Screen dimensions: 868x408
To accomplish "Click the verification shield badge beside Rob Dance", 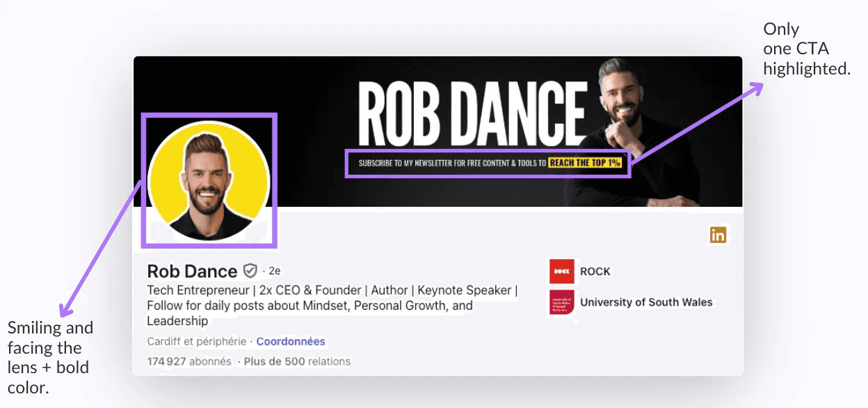I will click(250, 271).
